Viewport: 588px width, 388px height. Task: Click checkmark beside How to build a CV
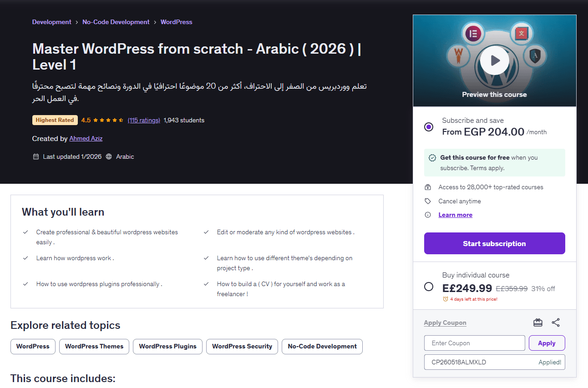coord(207,284)
